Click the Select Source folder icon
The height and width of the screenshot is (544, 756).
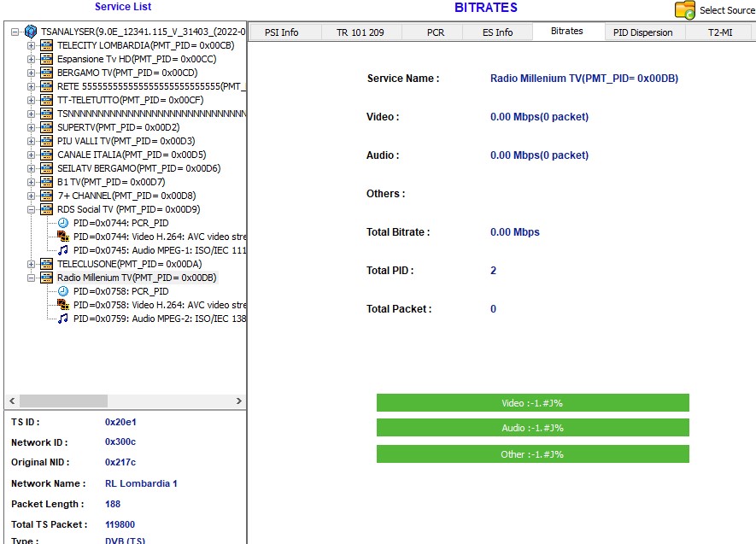[684, 10]
